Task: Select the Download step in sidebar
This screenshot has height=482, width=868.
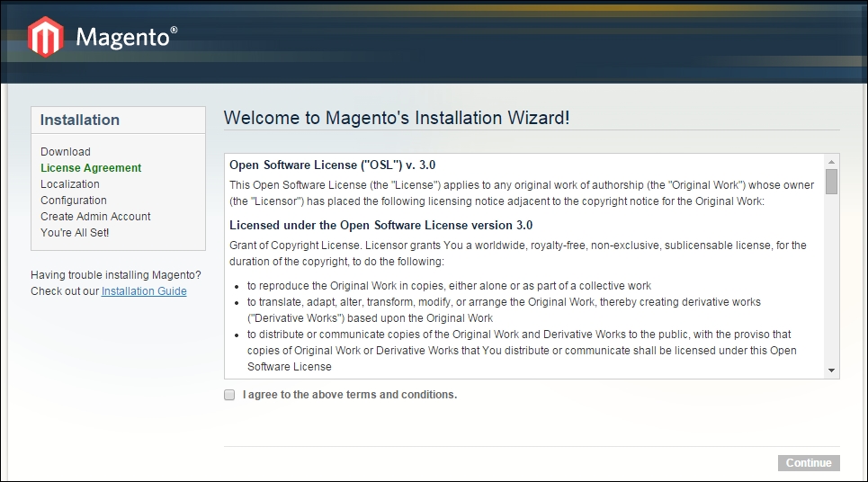Action: (x=66, y=152)
